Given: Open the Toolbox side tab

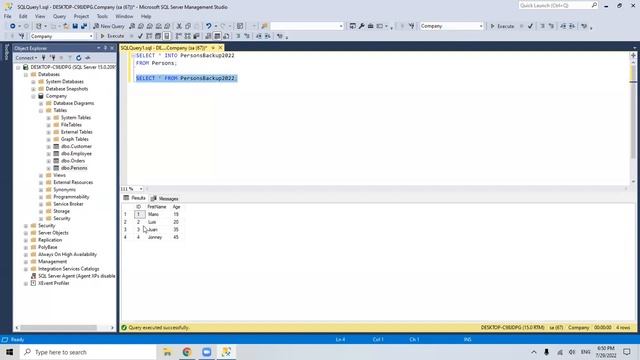Looking at the screenshot, I should 6,52.
